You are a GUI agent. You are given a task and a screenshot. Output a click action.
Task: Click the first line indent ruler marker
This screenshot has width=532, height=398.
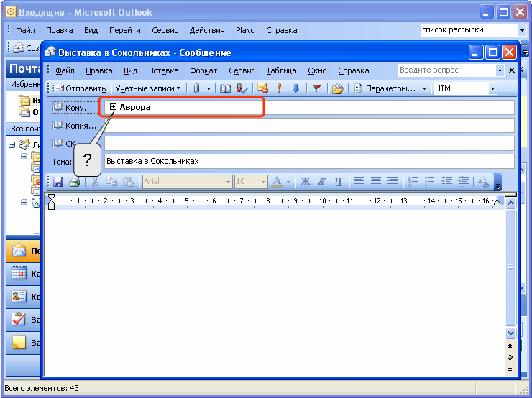(x=51, y=197)
